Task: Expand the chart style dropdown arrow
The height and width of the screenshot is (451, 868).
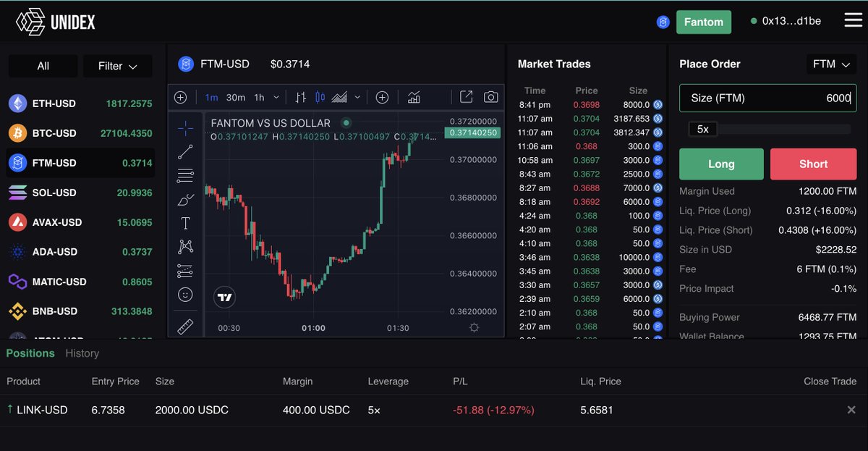Action: point(357,97)
